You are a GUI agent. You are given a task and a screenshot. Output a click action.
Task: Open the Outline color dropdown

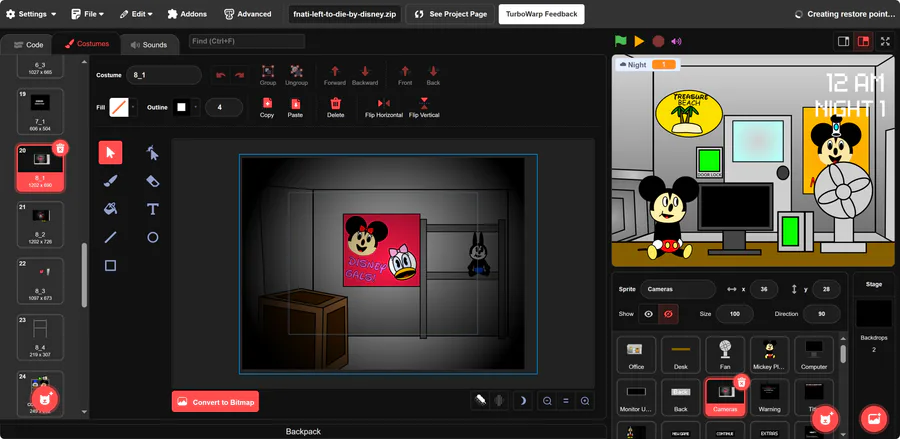click(196, 107)
